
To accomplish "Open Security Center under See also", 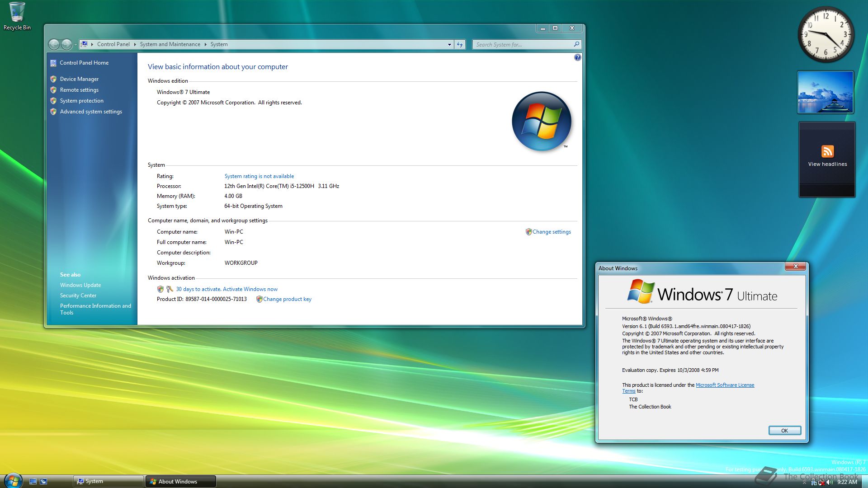I will point(78,296).
